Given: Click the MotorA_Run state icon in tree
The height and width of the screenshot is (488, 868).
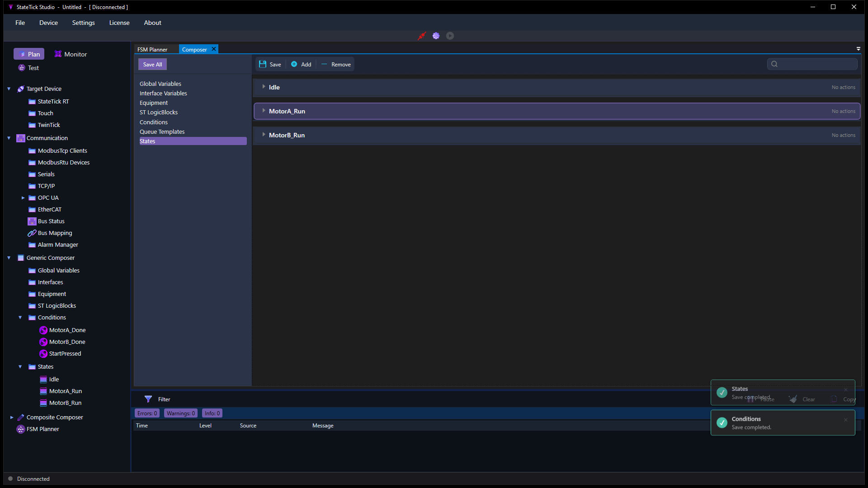Looking at the screenshot, I should pos(43,391).
